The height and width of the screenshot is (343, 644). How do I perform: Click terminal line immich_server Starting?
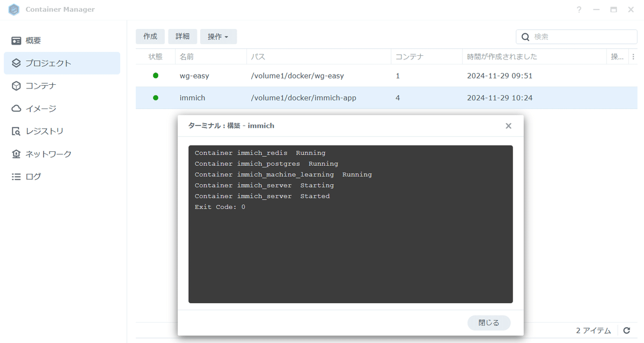point(264,185)
